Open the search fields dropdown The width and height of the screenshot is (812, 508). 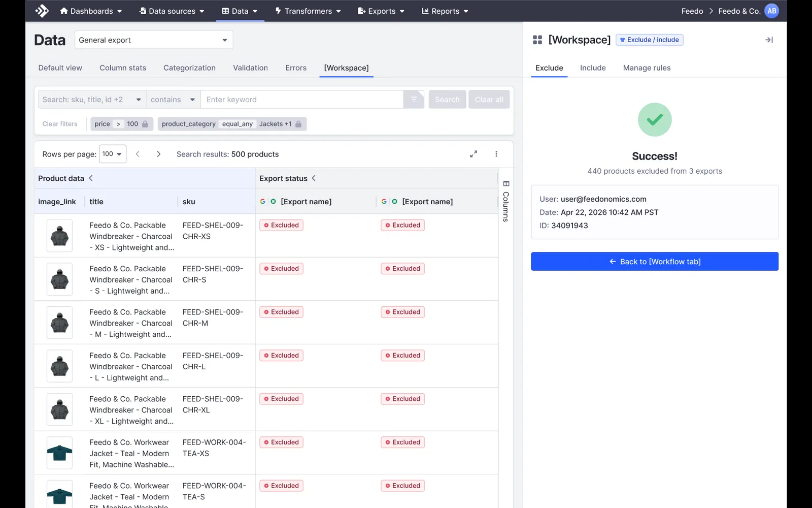pos(92,100)
